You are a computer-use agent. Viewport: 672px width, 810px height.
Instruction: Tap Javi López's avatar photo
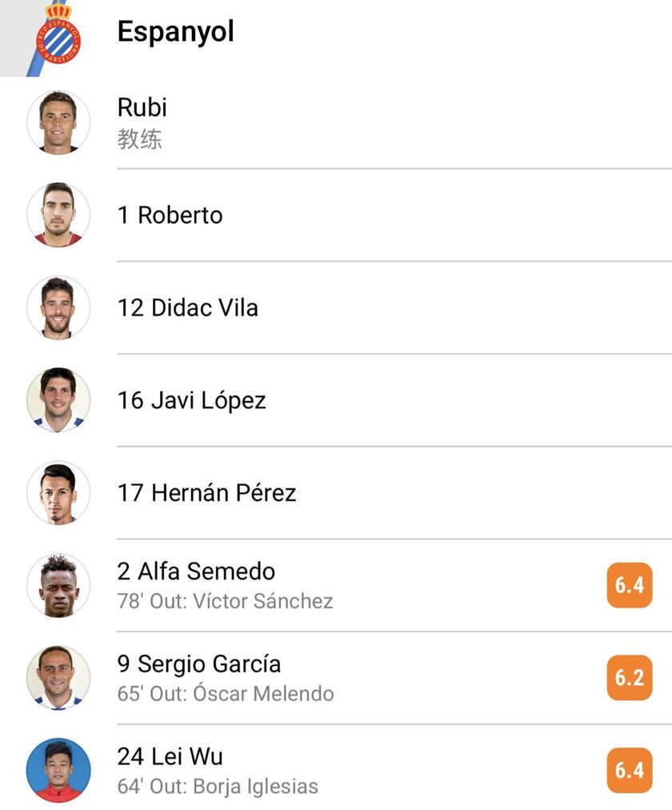(x=58, y=400)
